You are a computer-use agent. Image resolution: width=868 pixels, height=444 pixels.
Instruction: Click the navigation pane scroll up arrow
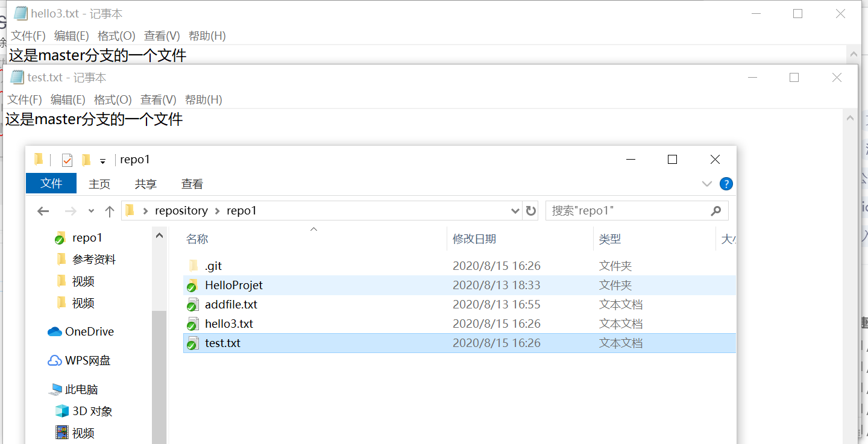[x=159, y=236]
